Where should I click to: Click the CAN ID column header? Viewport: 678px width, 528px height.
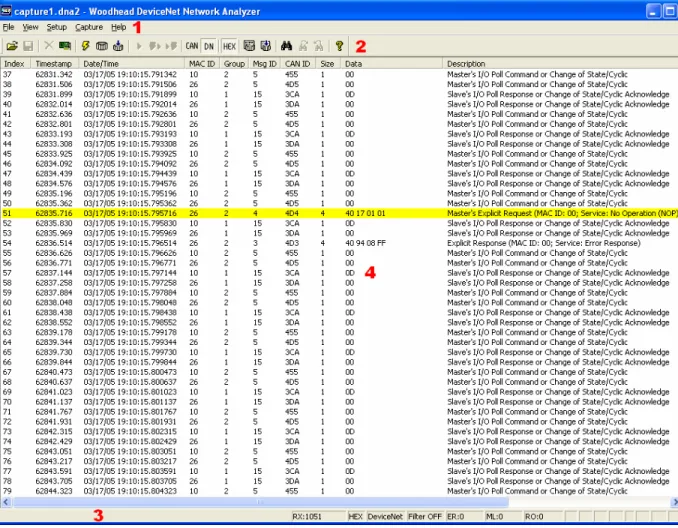[298, 64]
